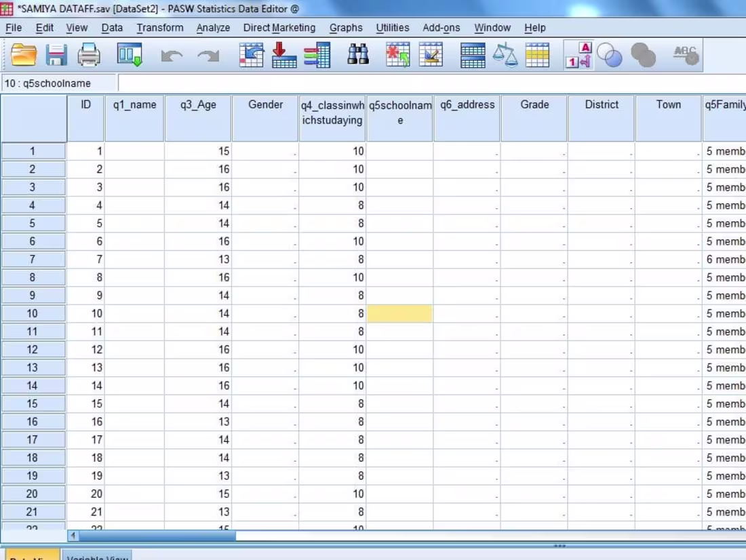
Task: Open the Analyze menu
Action: 213,28
